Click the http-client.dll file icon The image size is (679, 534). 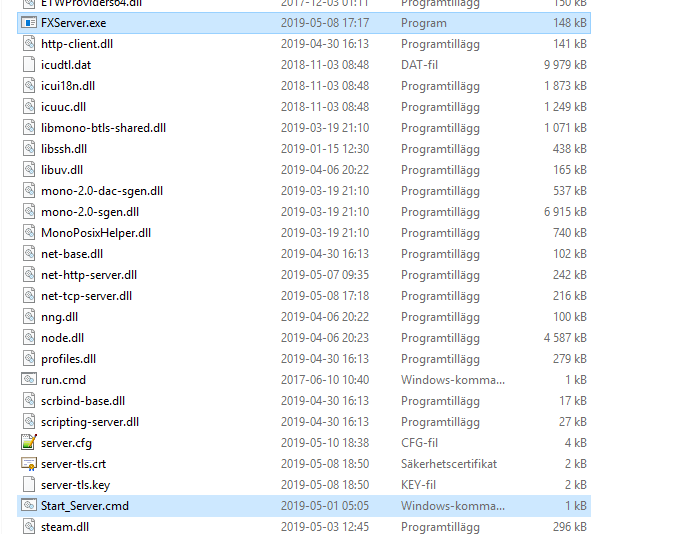click(x=29, y=44)
